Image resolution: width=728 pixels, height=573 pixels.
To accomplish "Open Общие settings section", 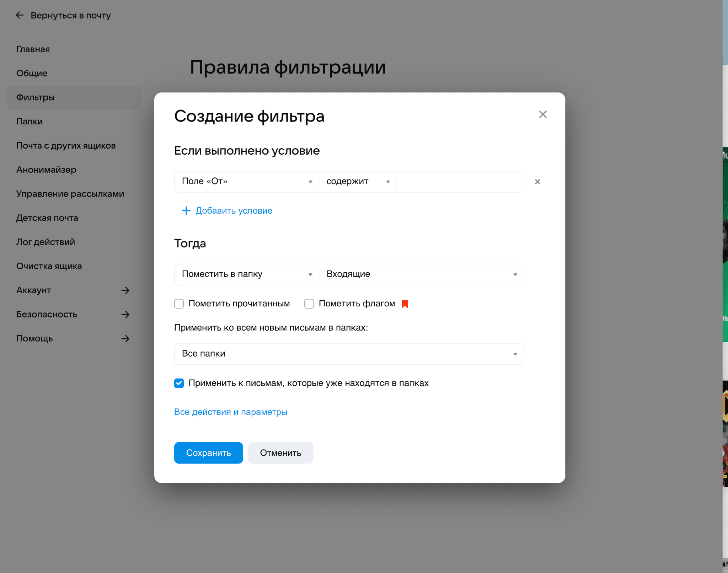I will pyautogui.click(x=32, y=73).
